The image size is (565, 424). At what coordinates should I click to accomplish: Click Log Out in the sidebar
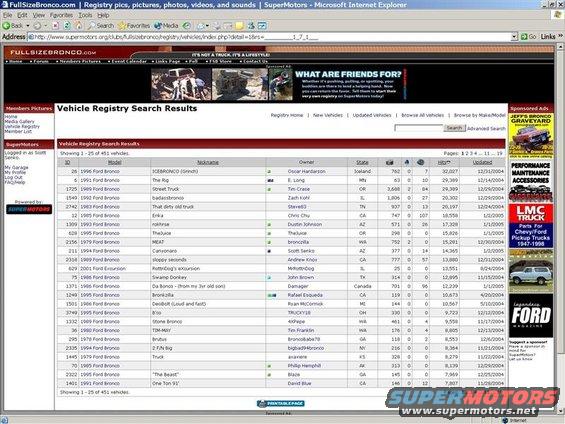tap(13, 177)
